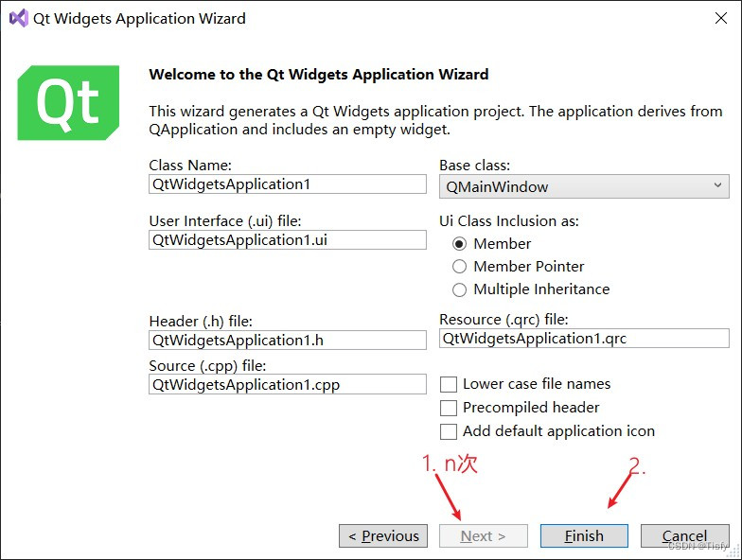742x560 pixels.
Task: Click the 'Base class:' label
Action: tap(475, 165)
